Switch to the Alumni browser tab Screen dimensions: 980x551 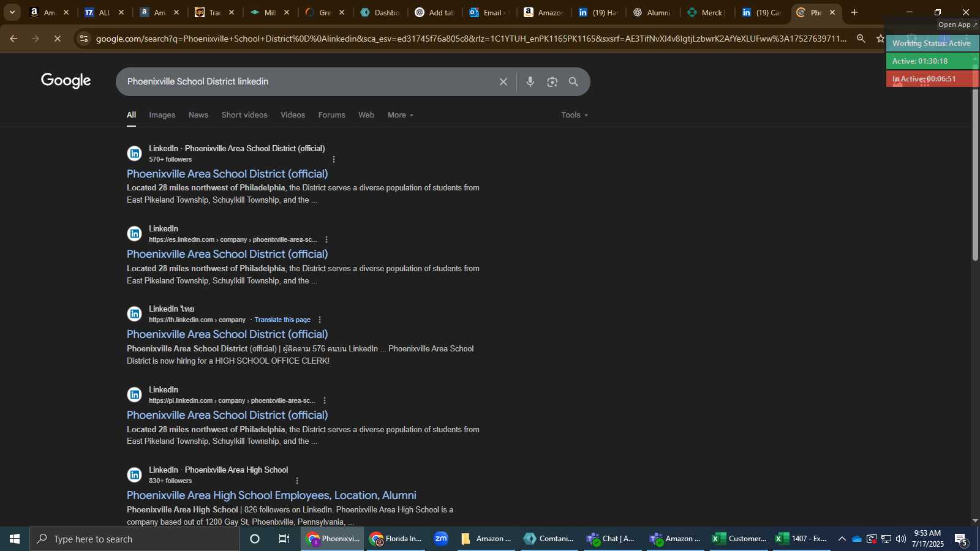tap(653, 12)
